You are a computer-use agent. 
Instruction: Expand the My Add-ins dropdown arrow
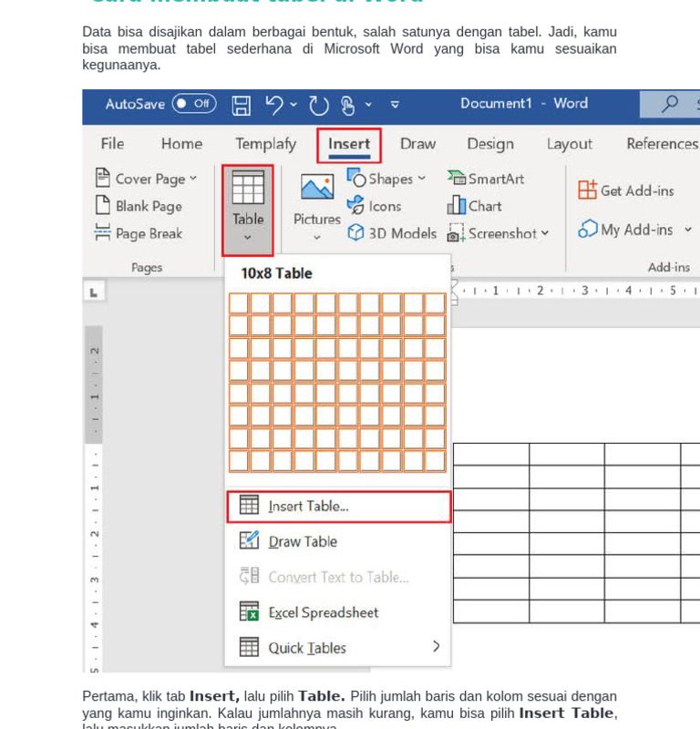tap(688, 230)
